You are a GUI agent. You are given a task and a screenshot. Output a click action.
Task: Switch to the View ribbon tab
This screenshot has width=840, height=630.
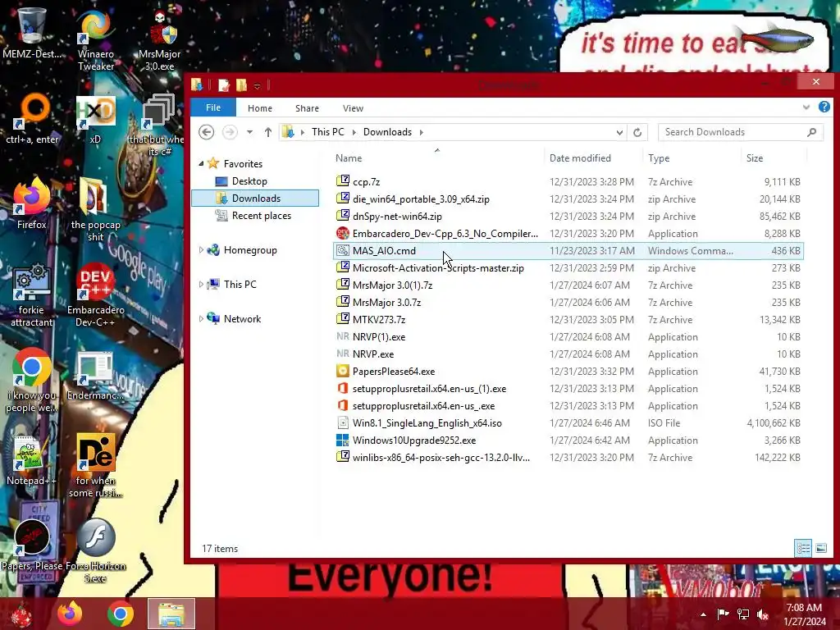[353, 108]
